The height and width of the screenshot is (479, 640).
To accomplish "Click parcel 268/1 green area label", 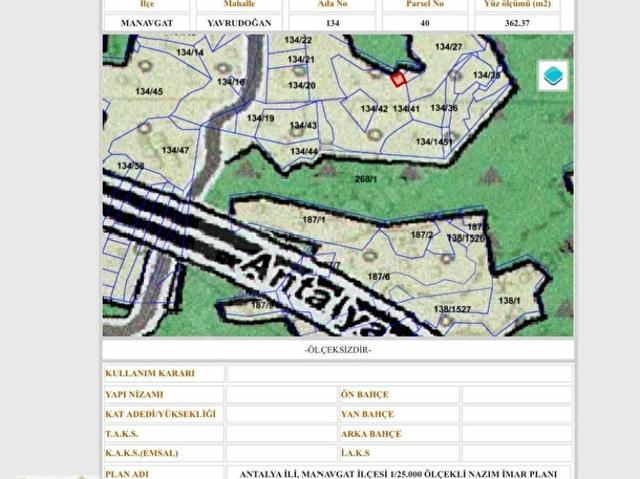I will (x=366, y=179).
